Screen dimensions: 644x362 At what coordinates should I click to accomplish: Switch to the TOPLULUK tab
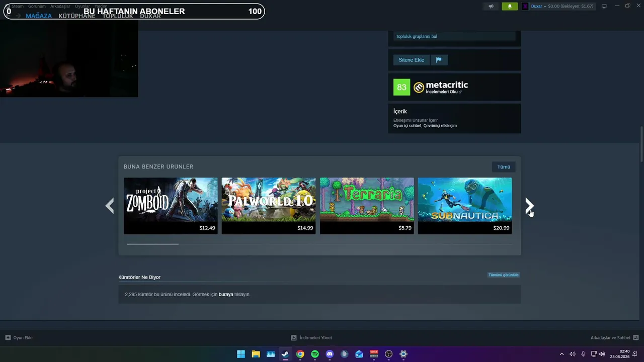tap(118, 16)
